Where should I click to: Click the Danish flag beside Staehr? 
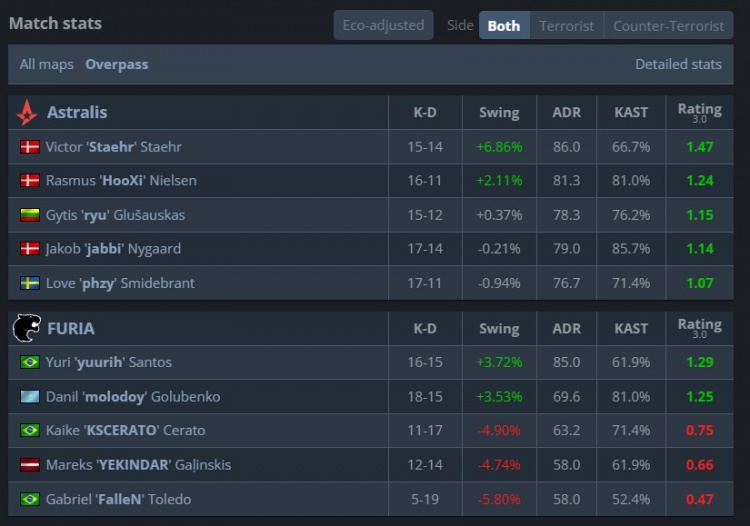30,147
